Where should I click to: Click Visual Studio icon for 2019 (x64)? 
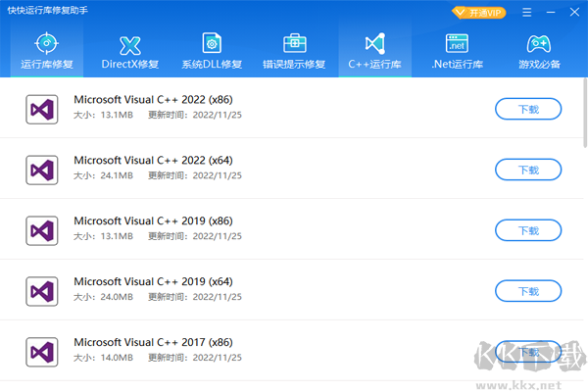tap(41, 291)
